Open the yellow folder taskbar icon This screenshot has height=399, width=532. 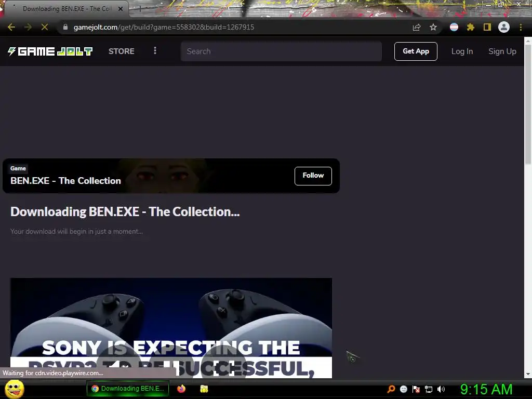204,389
